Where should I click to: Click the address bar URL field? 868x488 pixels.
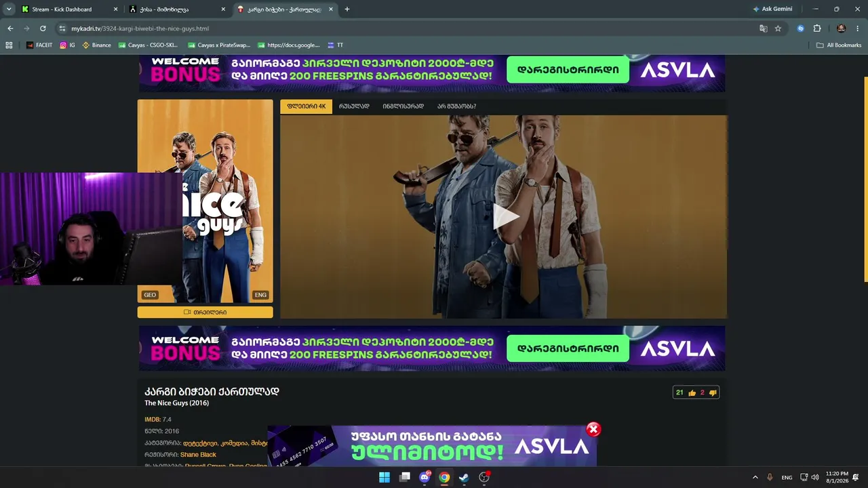(407, 28)
